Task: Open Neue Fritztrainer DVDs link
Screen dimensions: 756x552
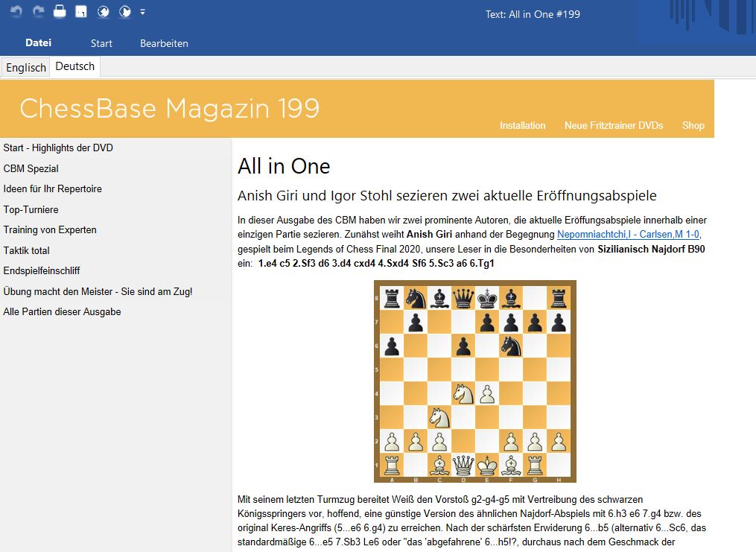Action: pyautogui.click(x=613, y=125)
